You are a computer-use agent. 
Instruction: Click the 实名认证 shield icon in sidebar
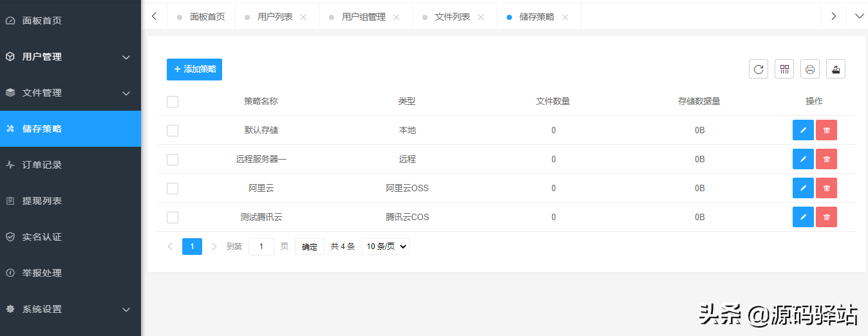[10, 237]
